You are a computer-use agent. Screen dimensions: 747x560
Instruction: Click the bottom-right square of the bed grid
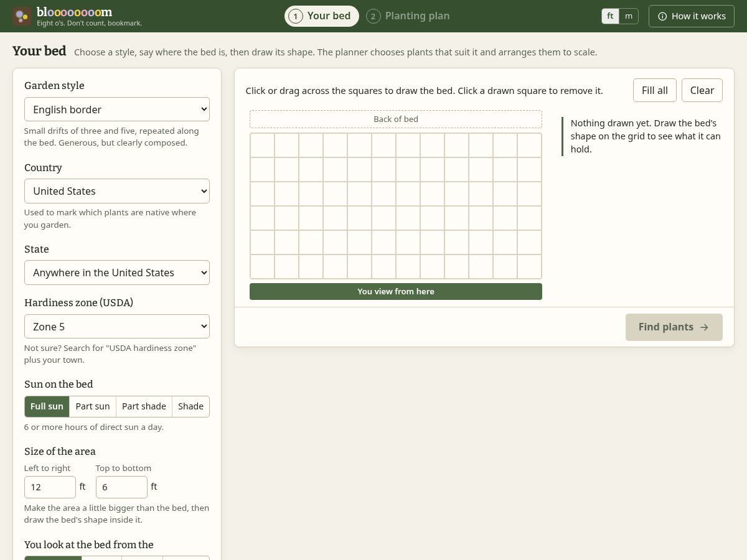(529, 266)
